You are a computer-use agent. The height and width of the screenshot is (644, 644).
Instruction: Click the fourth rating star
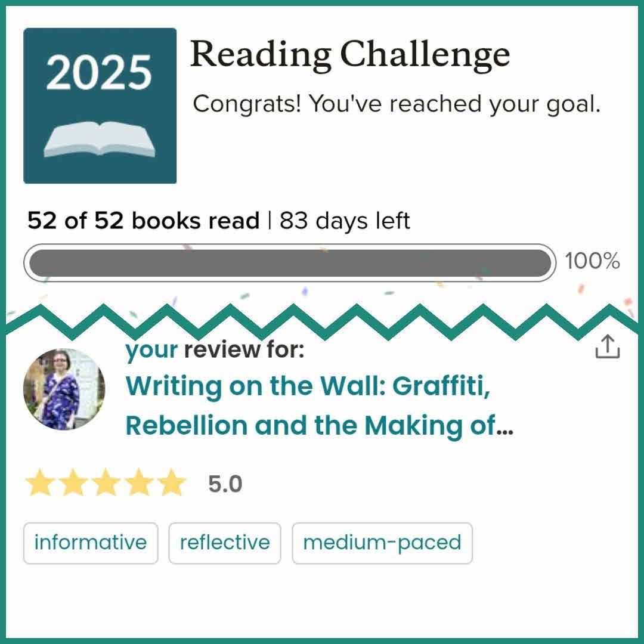tap(140, 483)
